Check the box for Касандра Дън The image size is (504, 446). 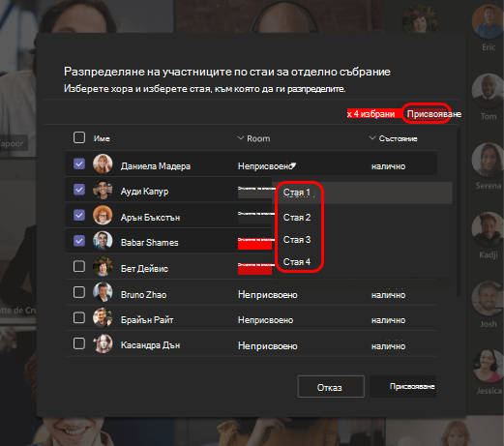pos(79,343)
